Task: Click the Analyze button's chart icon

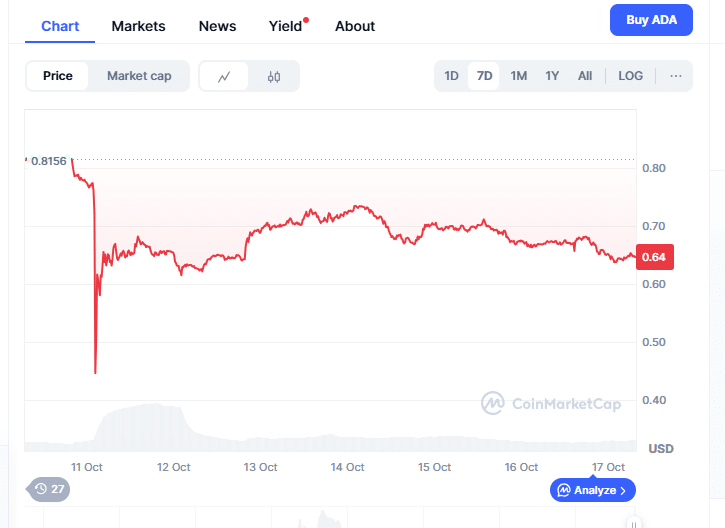Action: point(564,490)
